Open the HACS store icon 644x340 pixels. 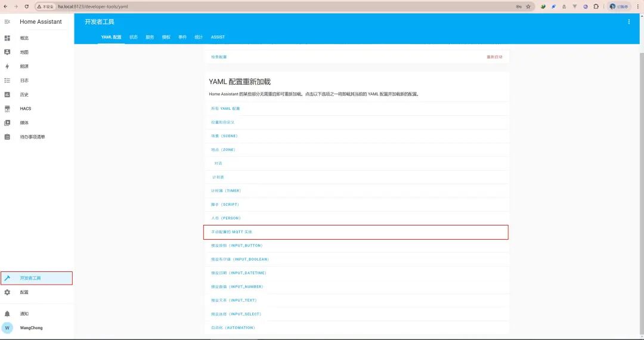pyautogui.click(x=7, y=109)
